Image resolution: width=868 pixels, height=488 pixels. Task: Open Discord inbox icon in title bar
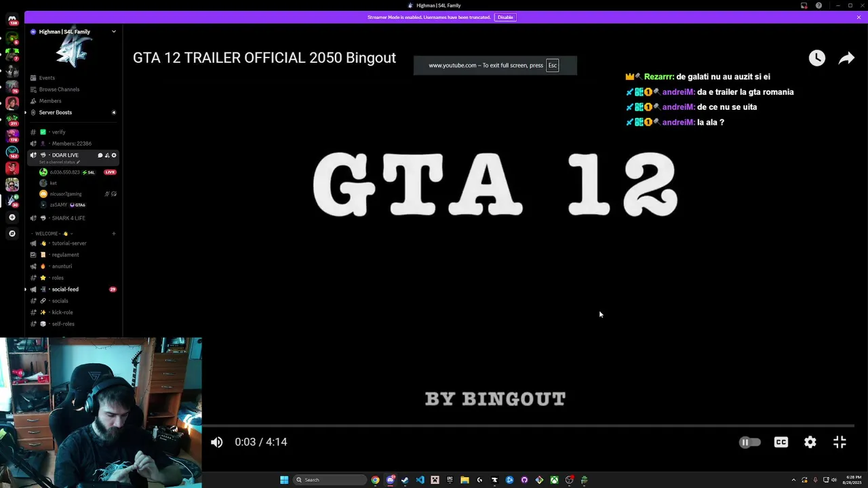point(804,5)
